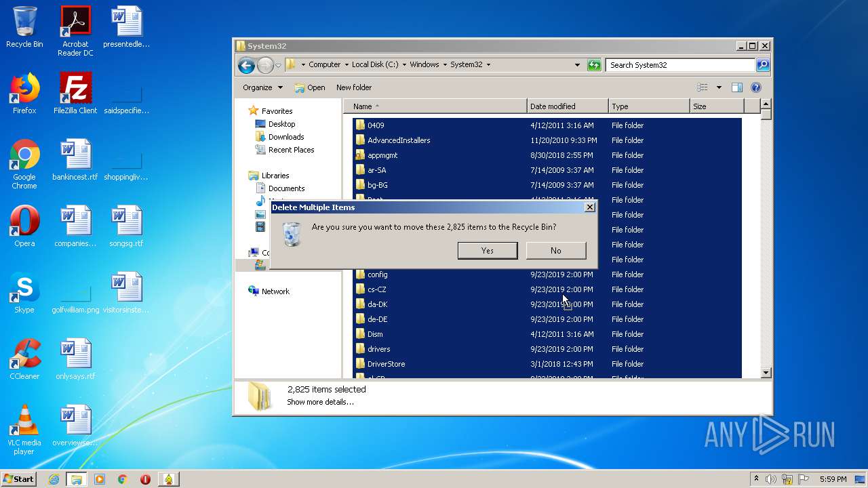Select VLC media player desktop icon
This screenshot has width=868, height=488.
24,430
